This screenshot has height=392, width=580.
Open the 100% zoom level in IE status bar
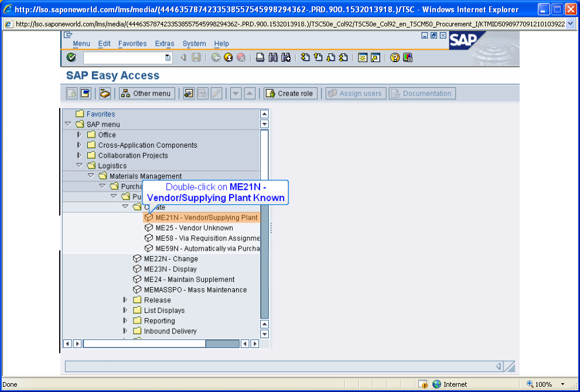point(546,384)
